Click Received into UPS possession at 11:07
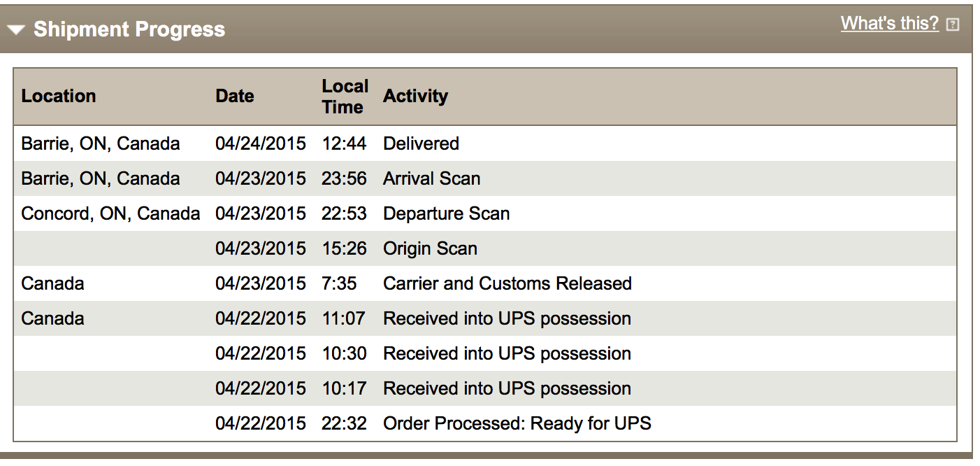This screenshot has width=980, height=466. tap(507, 318)
